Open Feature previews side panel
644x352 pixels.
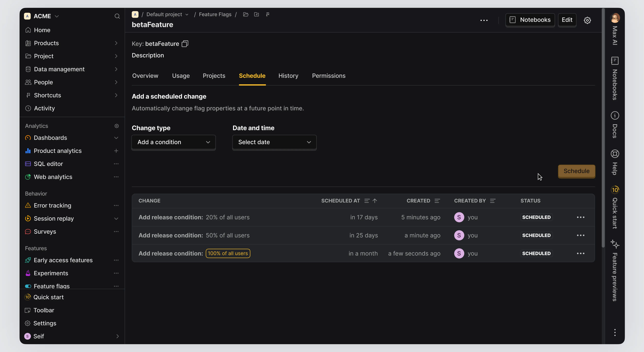coord(615,270)
